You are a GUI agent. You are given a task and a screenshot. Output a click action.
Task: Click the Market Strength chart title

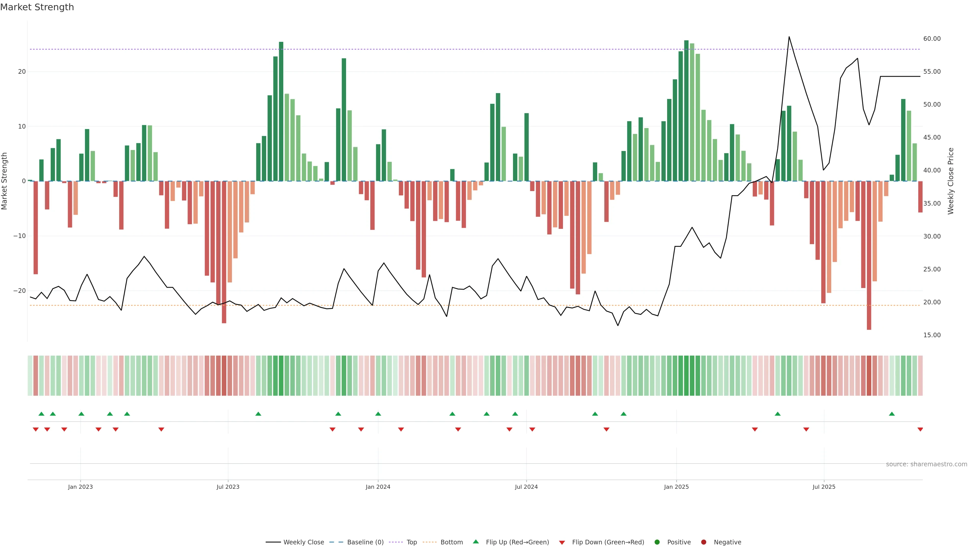click(x=37, y=7)
